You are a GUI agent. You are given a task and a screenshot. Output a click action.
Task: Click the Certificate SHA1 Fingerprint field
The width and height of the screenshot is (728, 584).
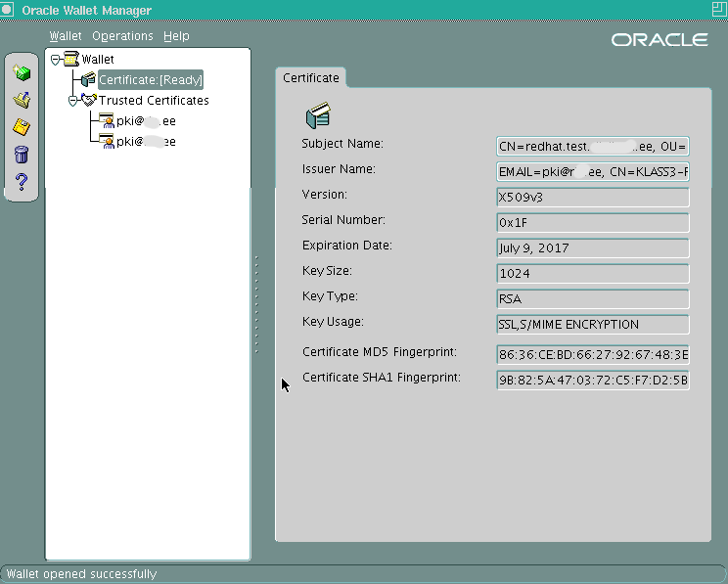pos(592,381)
